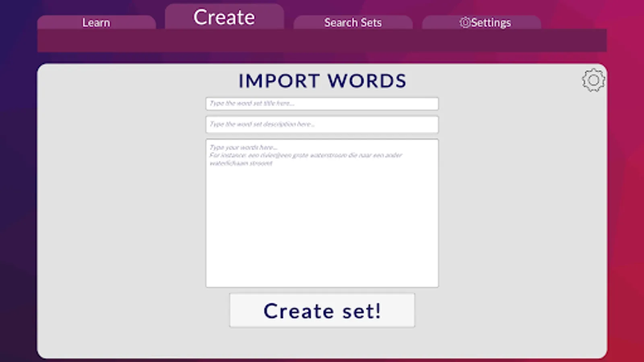This screenshot has width=644, height=362.
Task: Switch to the Learn tab
Action: (97, 22)
